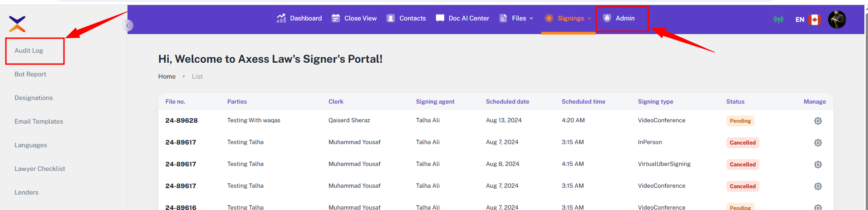Image resolution: width=868 pixels, height=210 pixels.
Task: Open the user profile avatar
Action: pos(837,20)
